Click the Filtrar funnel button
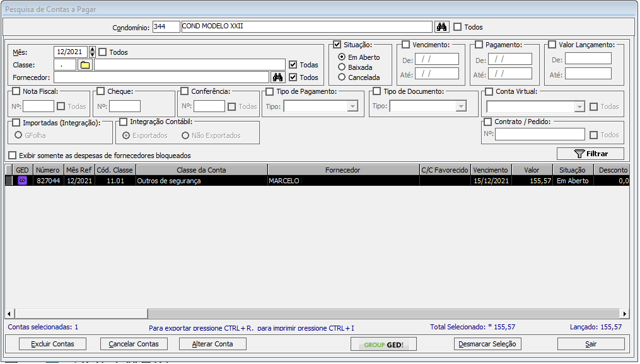This screenshot has height=364, width=640. [590, 154]
